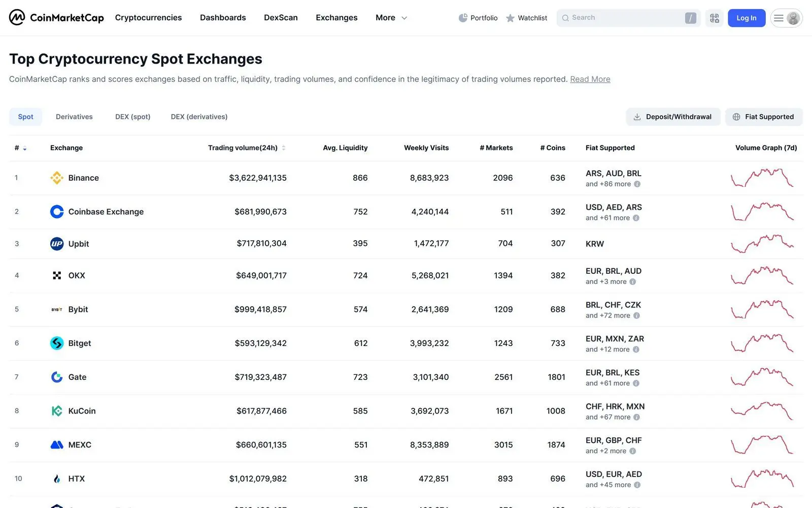Click HTX 7d volume graph
The width and height of the screenshot is (812, 508).
point(762,479)
